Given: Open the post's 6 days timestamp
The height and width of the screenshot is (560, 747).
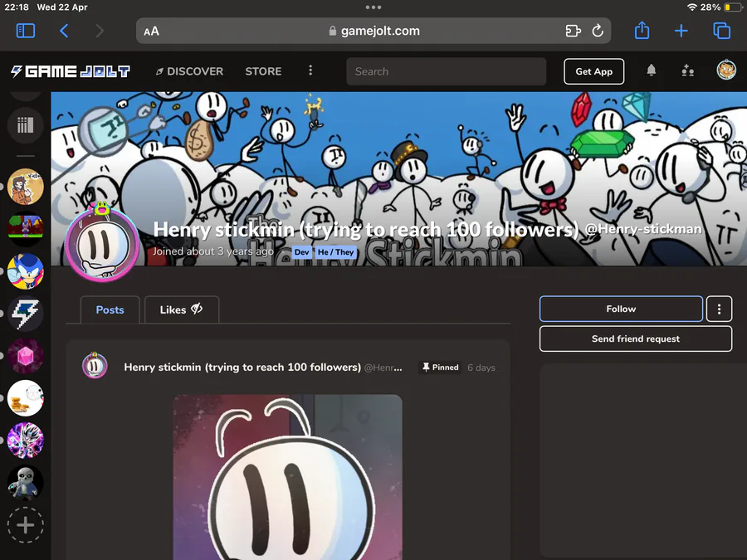Looking at the screenshot, I should [481, 368].
